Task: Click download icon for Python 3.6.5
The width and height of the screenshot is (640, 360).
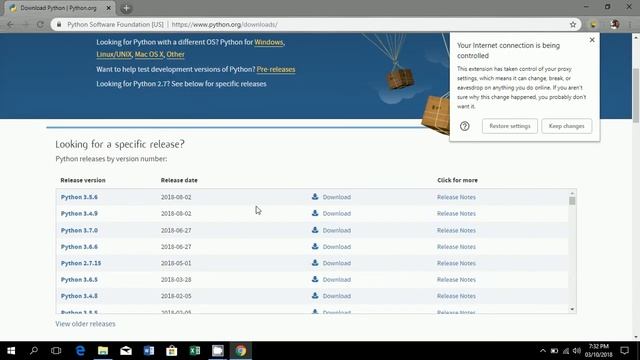Action: [x=315, y=279]
